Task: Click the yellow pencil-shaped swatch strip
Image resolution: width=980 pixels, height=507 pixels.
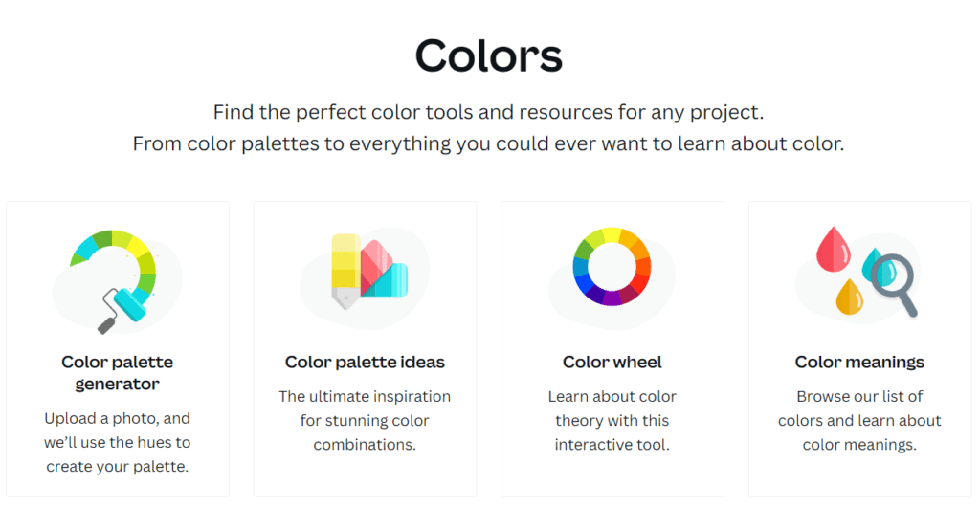Action: [346, 271]
